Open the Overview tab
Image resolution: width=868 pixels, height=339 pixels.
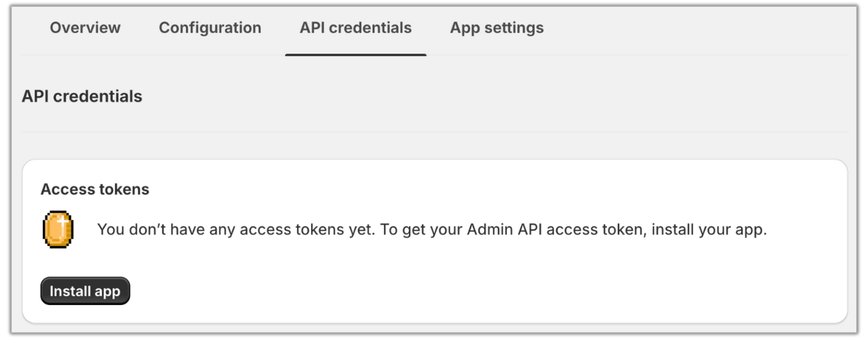(x=85, y=28)
